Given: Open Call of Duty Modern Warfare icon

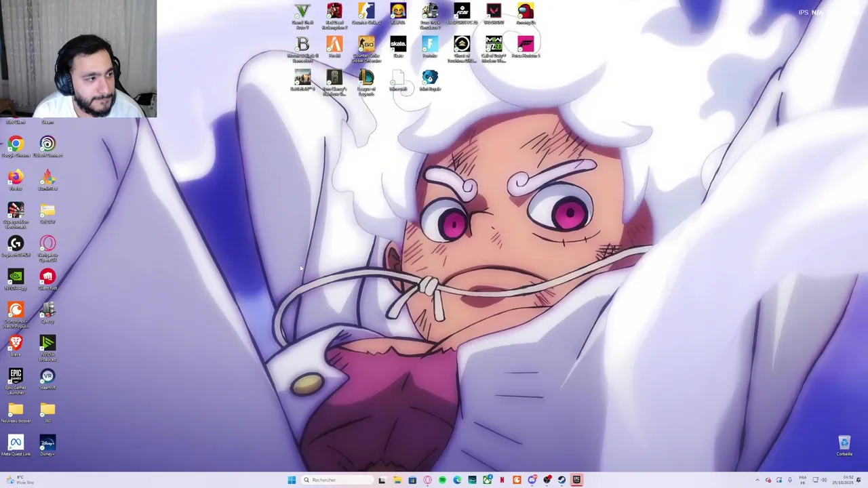Looking at the screenshot, I should click(x=494, y=49).
